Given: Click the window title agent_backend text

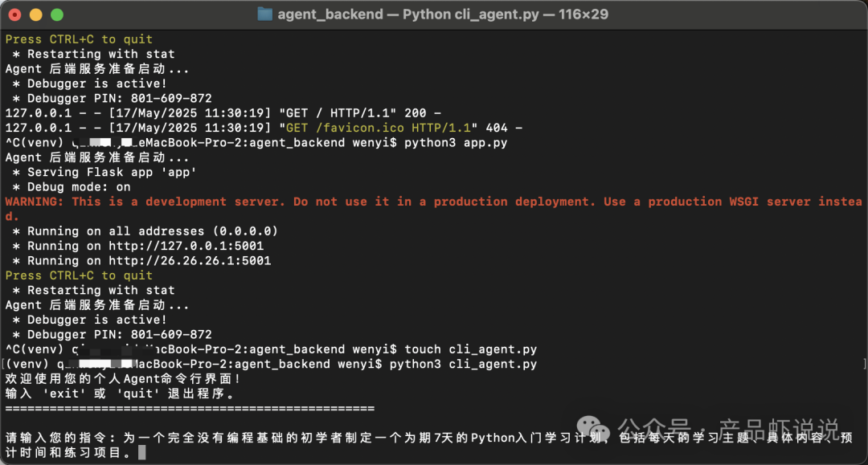Looking at the screenshot, I should pyautogui.click(x=330, y=14).
